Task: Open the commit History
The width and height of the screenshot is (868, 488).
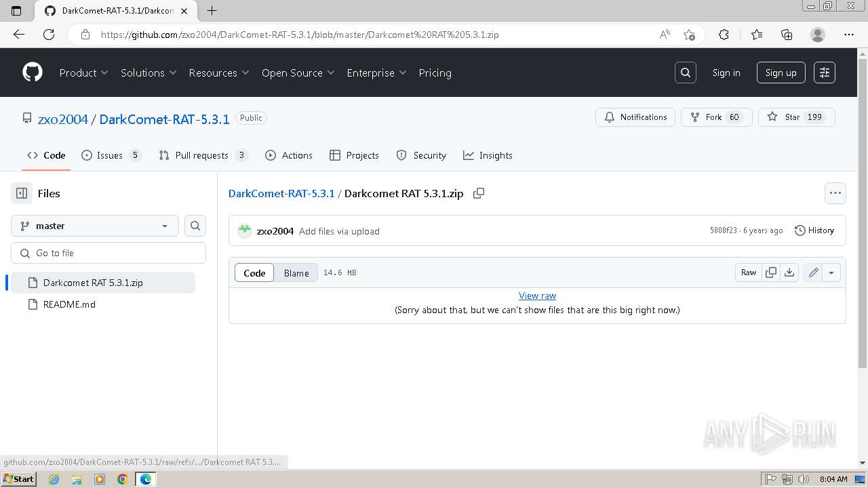Action: (814, 230)
